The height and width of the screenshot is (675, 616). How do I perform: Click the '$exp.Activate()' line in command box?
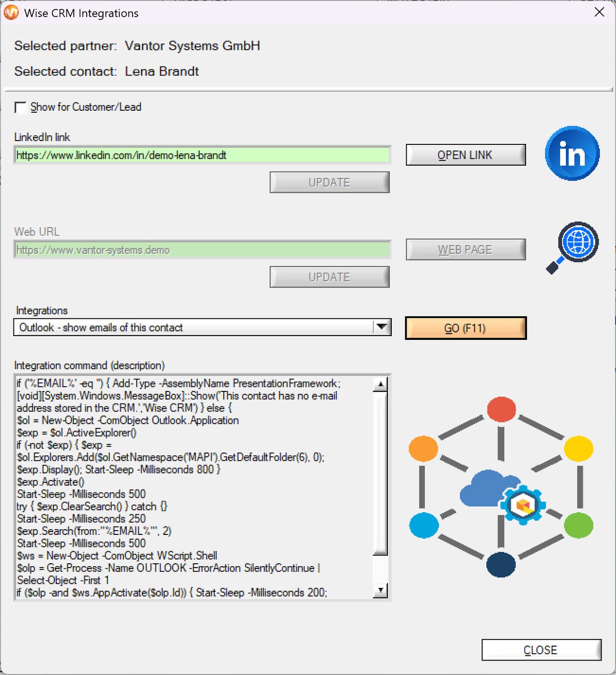click(x=51, y=482)
